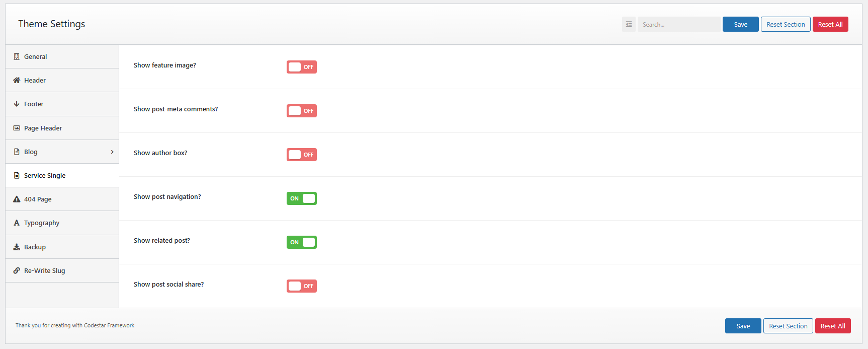Screen dimensions: 868x349
Task: Open the Blog settings section
Action: (31, 152)
